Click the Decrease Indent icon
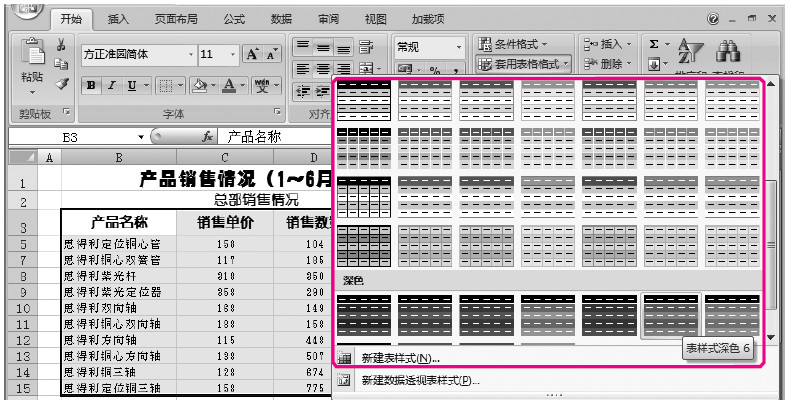This screenshot has width=791, height=403. click(x=303, y=91)
